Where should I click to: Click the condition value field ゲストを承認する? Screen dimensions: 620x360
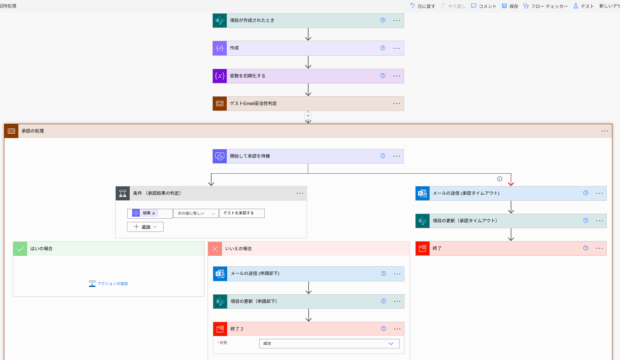242,214
